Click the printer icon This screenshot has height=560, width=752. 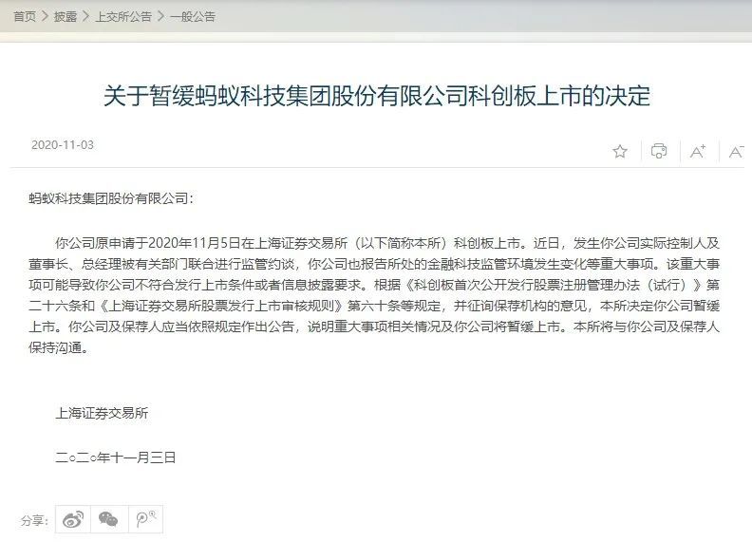tap(659, 151)
